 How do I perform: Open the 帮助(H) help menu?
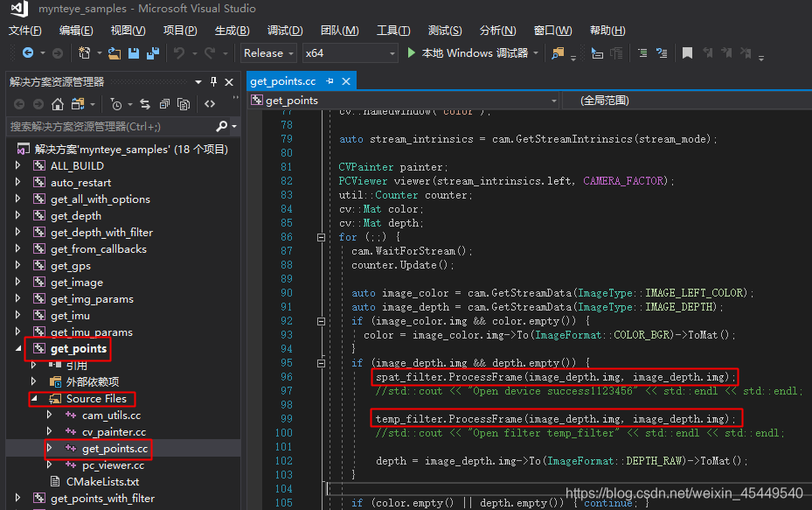pyautogui.click(x=607, y=30)
